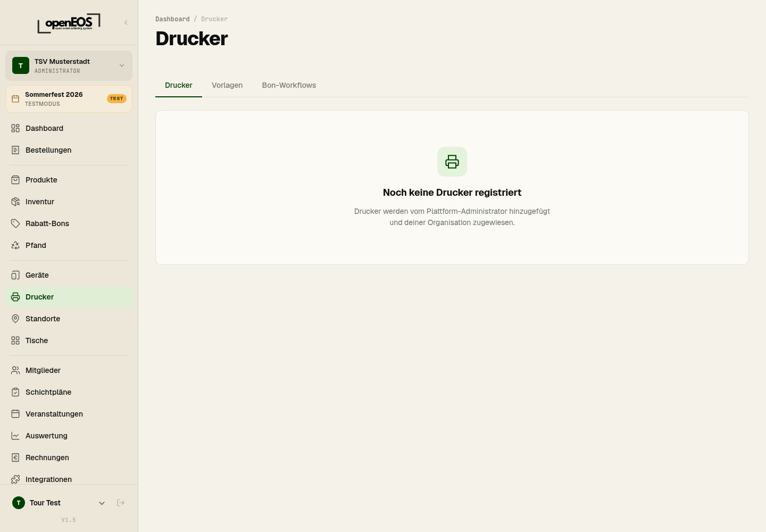Click the large printer icon in the empty state
Image resolution: width=766 pixels, height=532 pixels.
click(452, 162)
